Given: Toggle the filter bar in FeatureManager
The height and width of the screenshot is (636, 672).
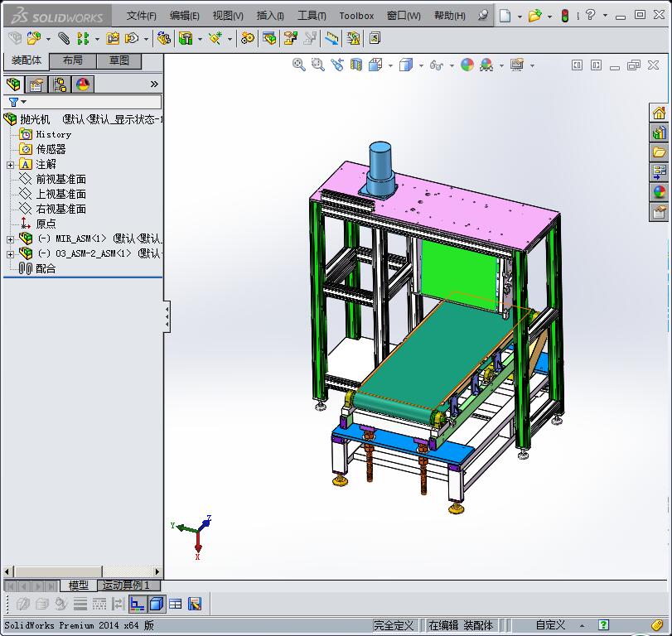Looking at the screenshot, I should click(x=13, y=103).
